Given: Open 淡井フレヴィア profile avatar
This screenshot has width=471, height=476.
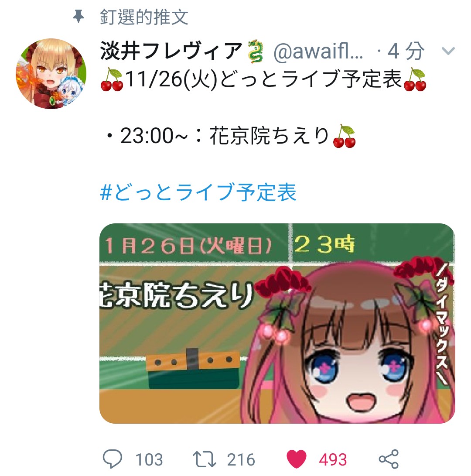Looking at the screenshot, I should pyautogui.click(x=51, y=73).
